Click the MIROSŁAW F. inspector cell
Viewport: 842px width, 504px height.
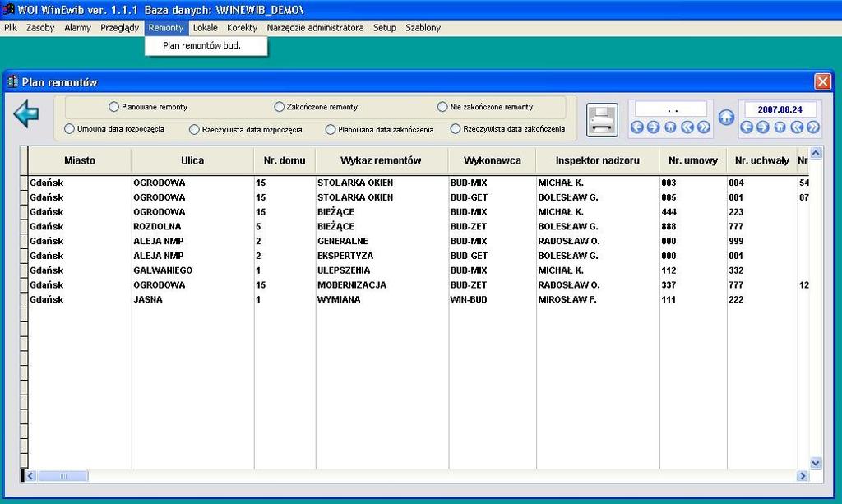(598, 299)
